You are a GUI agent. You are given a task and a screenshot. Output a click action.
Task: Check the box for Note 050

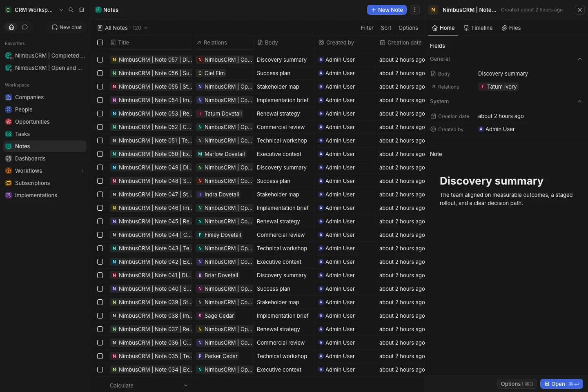[100, 154]
